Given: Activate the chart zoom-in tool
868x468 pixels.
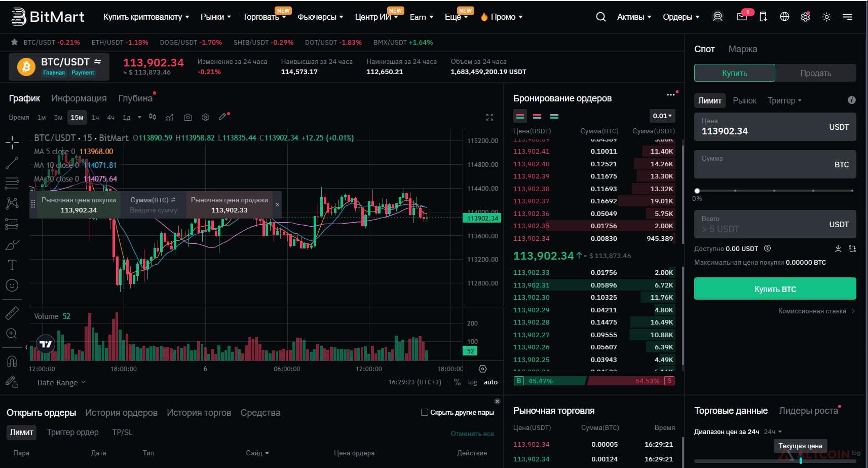Looking at the screenshot, I should pyautogui.click(x=12, y=334).
